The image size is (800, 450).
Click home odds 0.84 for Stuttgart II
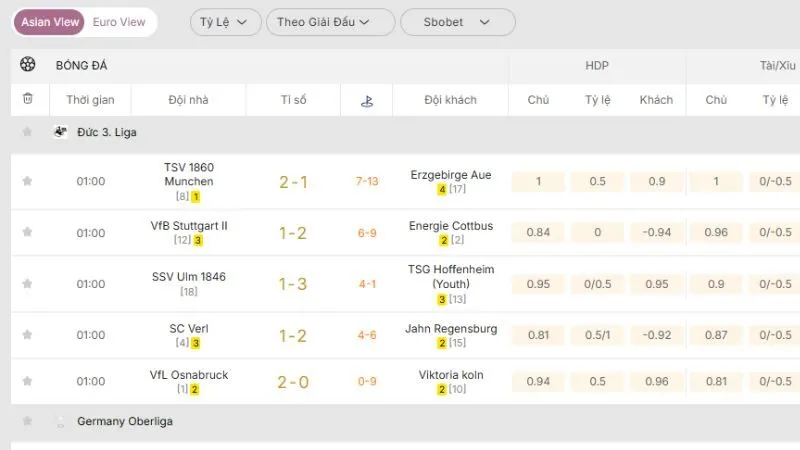pos(538,233)
